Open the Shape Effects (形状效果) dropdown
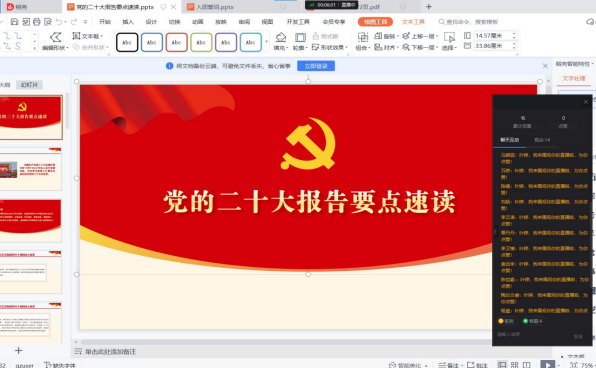Viewport: 596px width, 369px height. click(x=330, y=47)
